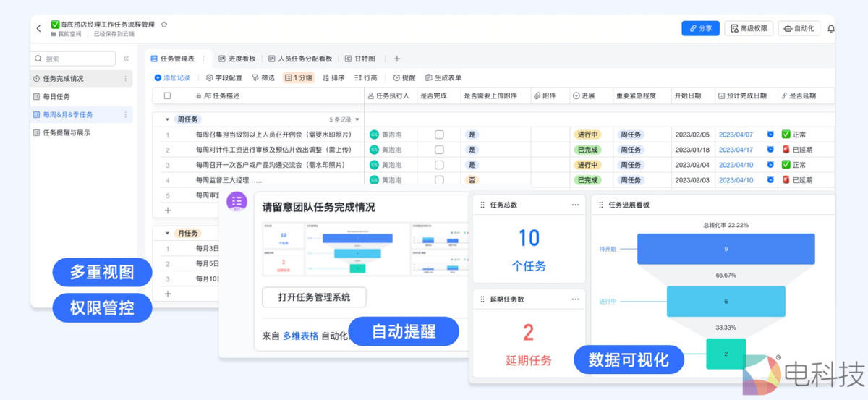Open the 任务管理表 tab options dots

203,59
